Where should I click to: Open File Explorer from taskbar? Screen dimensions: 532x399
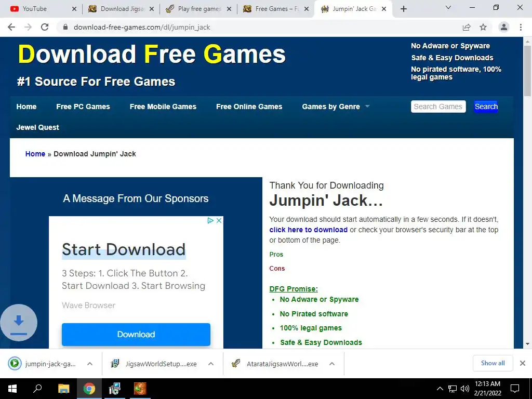tap(63, 389)
